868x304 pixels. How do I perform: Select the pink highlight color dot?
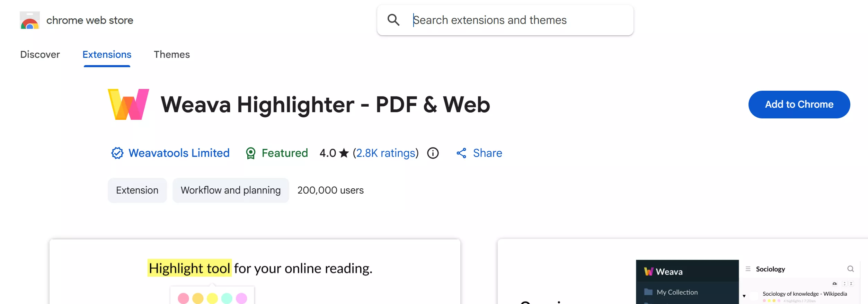[183, 298]
